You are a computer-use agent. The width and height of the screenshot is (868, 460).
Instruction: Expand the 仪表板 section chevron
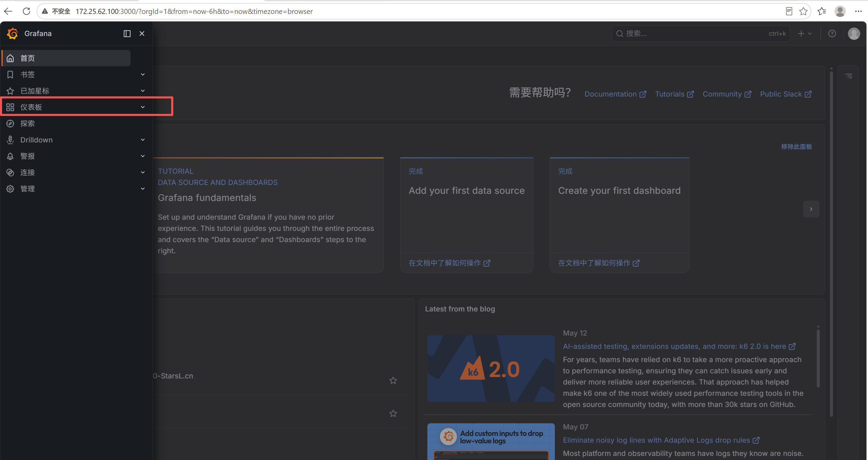143,107
